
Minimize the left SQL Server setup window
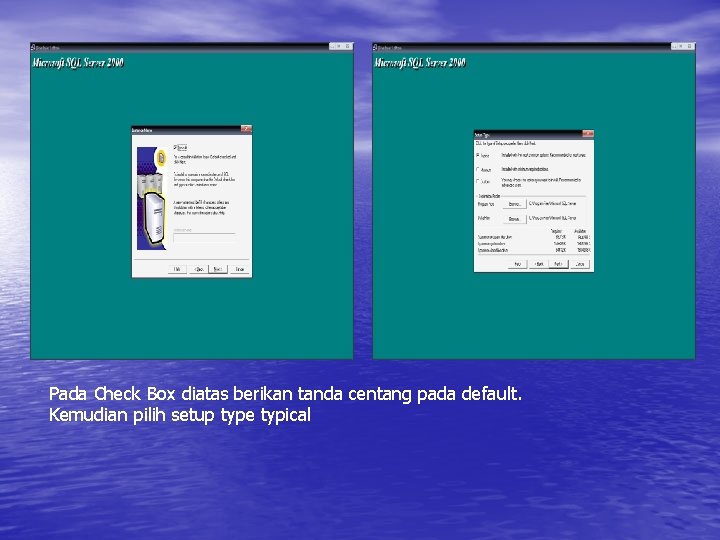tap(332, 46)
